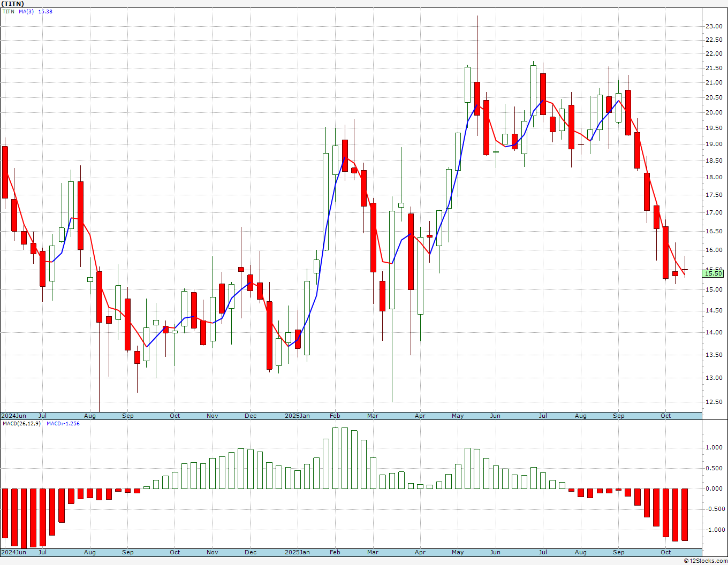Click the 1.000 MACD axis label
This screenshot has height=565, width=728.
point(715,448)
